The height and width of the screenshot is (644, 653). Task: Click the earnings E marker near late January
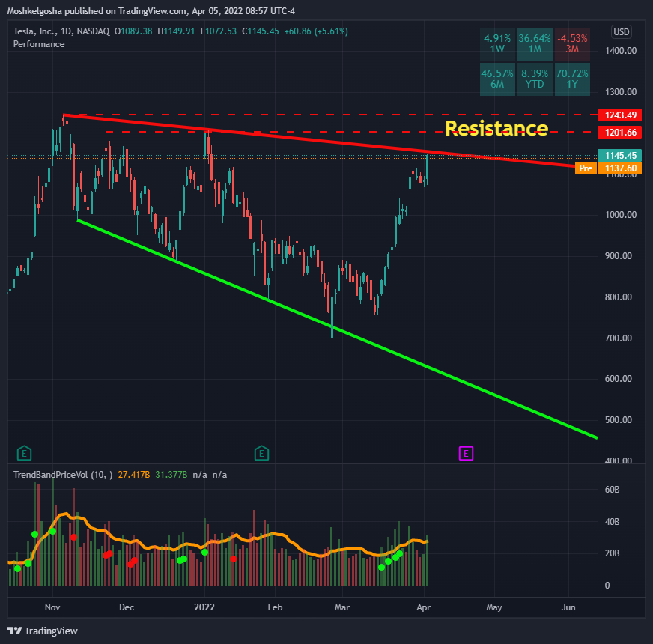pos(261,453)
